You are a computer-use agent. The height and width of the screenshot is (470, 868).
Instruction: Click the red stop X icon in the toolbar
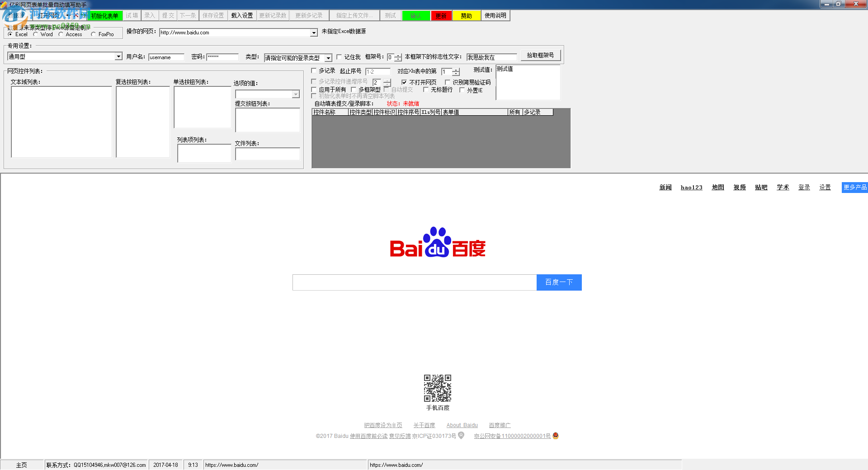coord(76,15)
